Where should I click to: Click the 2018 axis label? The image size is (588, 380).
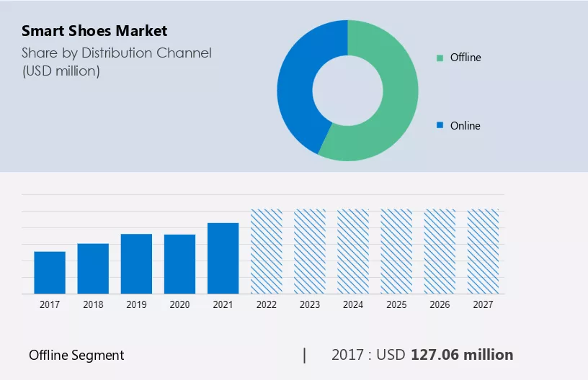[93, 304]
